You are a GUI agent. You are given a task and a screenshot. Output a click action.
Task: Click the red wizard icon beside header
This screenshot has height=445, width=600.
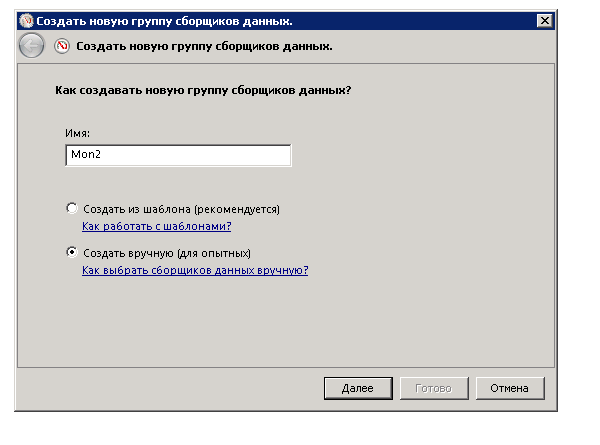62,46
